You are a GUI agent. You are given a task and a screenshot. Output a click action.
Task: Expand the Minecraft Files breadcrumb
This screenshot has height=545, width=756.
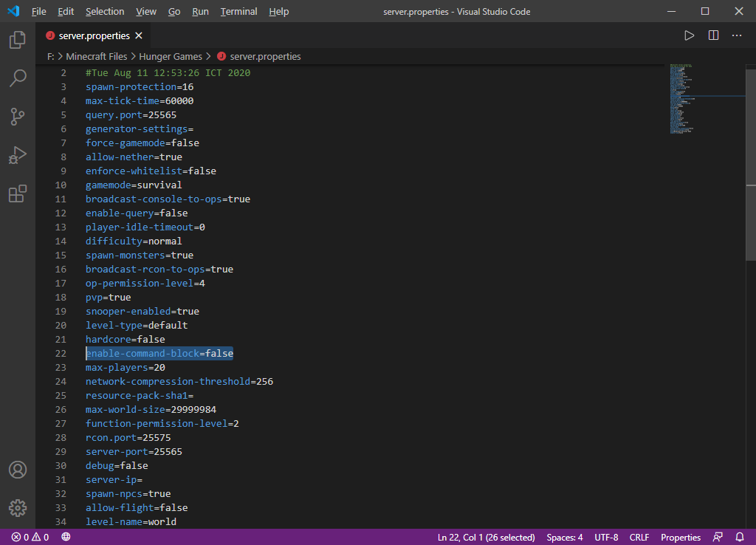coord(97,56)
